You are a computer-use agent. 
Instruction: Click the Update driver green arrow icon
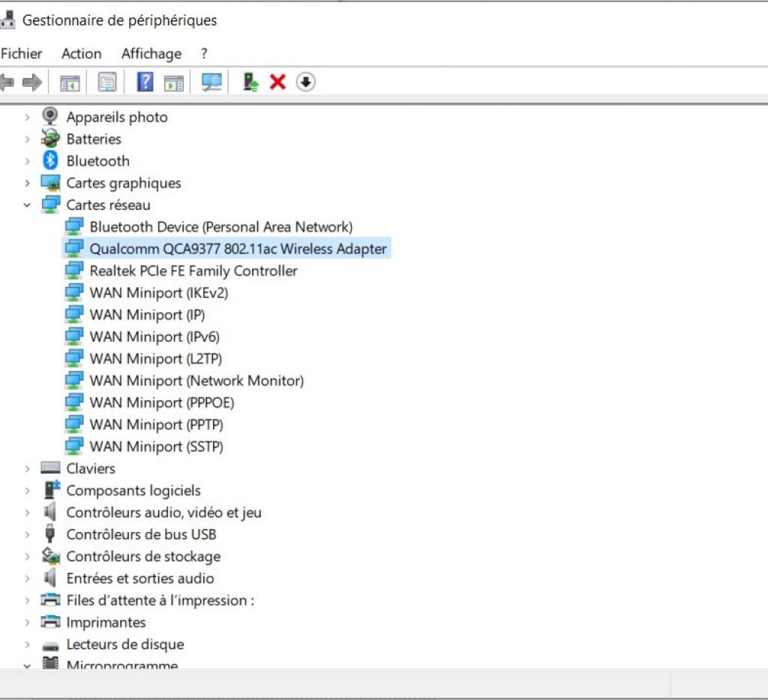[x=251, y=82]
